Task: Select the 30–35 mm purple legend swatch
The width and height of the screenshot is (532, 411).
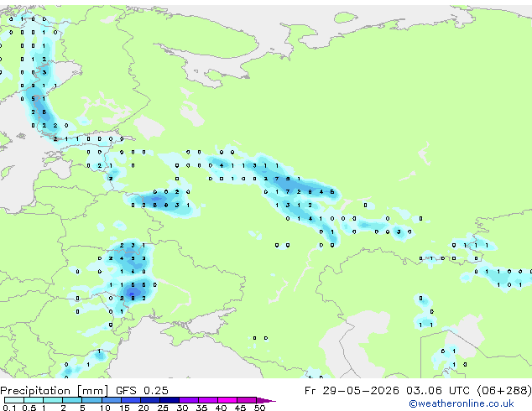Action: (x=189, y=400)
